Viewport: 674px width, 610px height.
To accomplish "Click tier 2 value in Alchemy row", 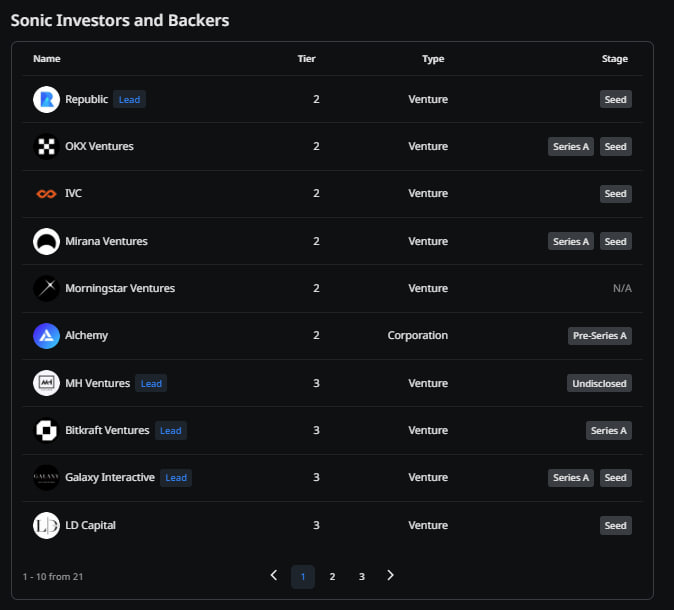I will [x=316, y=335].
